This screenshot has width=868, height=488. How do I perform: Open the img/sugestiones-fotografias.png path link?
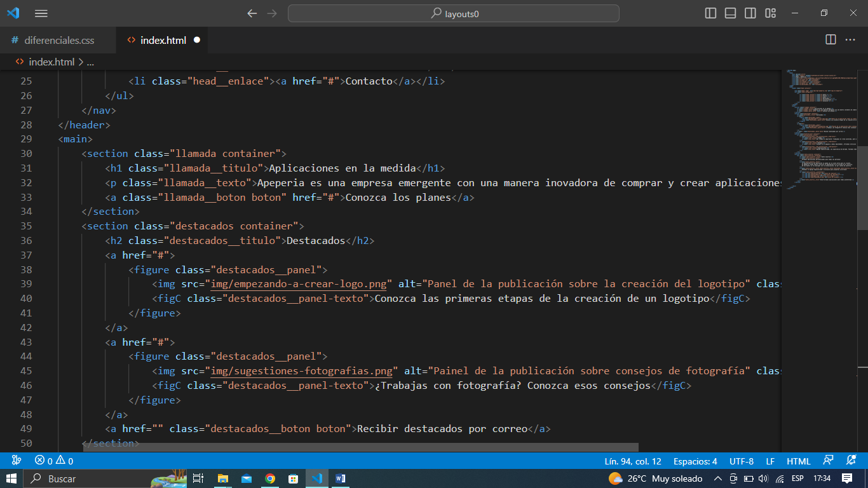302,371
